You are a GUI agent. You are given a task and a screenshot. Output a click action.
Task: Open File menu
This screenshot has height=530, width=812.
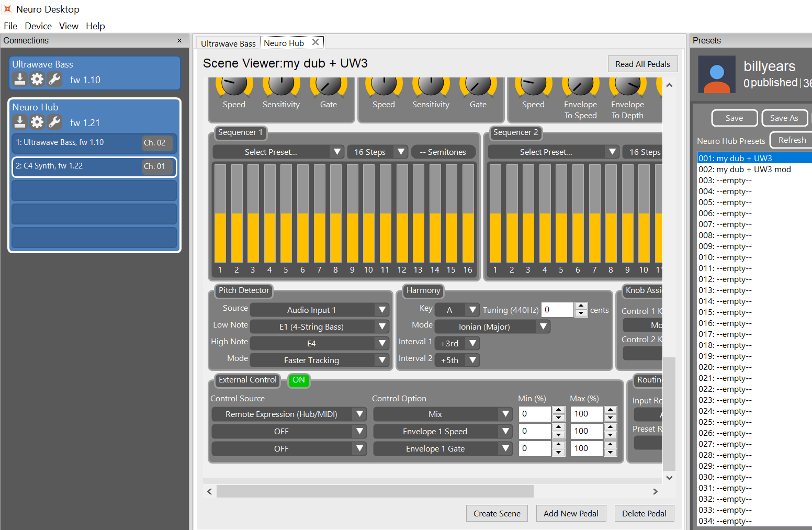click(x=10, y=26)
